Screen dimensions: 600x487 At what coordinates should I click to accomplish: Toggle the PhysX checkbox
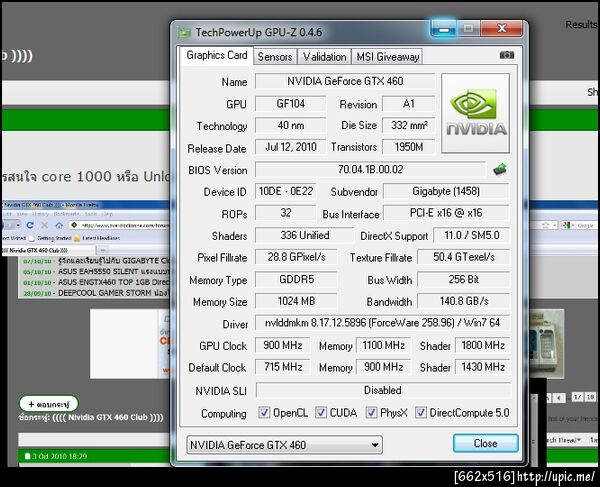371,412
